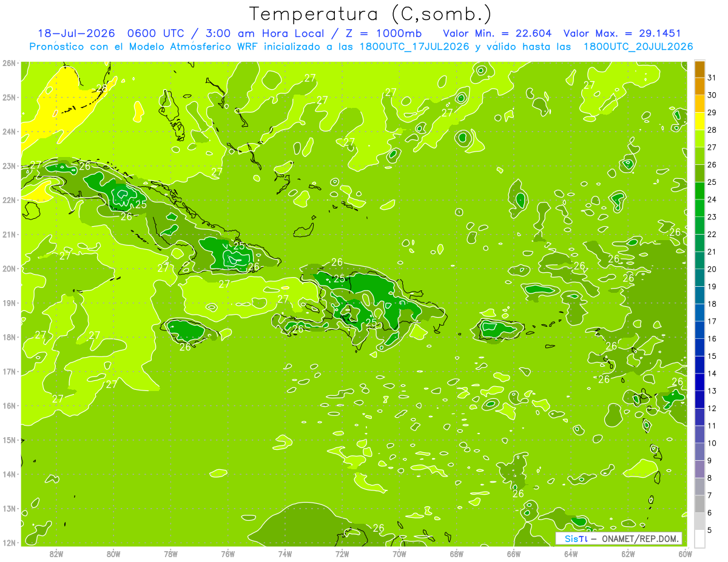Pick the color bar segment between 24 and 25
Image resolution: width=728 pixels, height=562 pixels.
(699, 191)
